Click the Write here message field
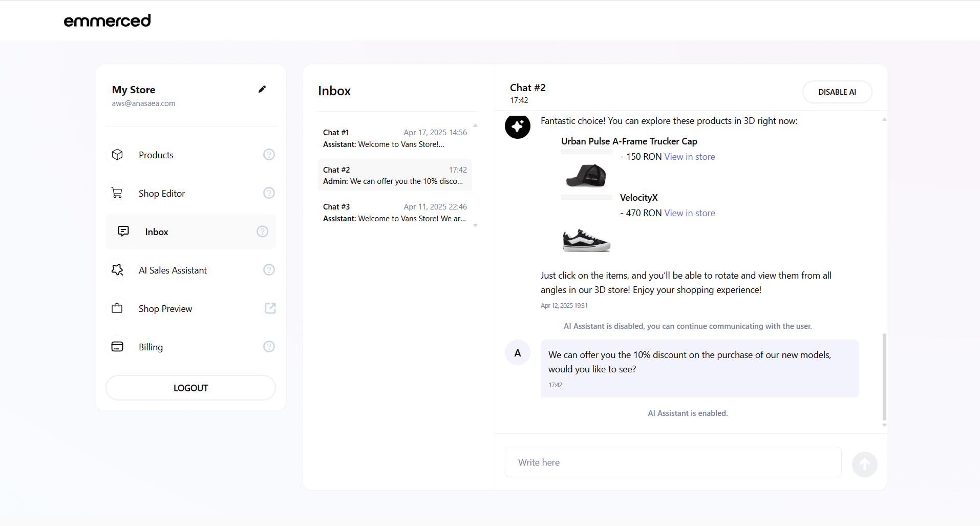This screenshot has width=980, height=526. 673,462
